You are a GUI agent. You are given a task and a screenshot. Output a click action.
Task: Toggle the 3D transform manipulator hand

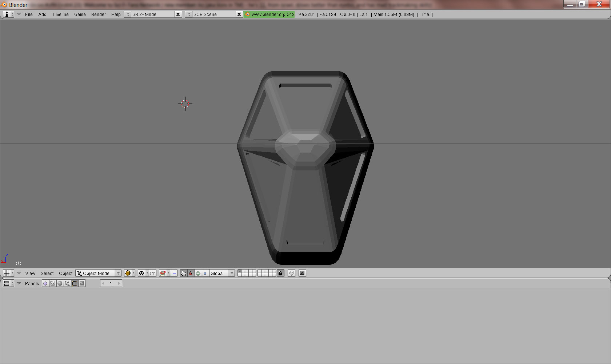tap(183, 273)
